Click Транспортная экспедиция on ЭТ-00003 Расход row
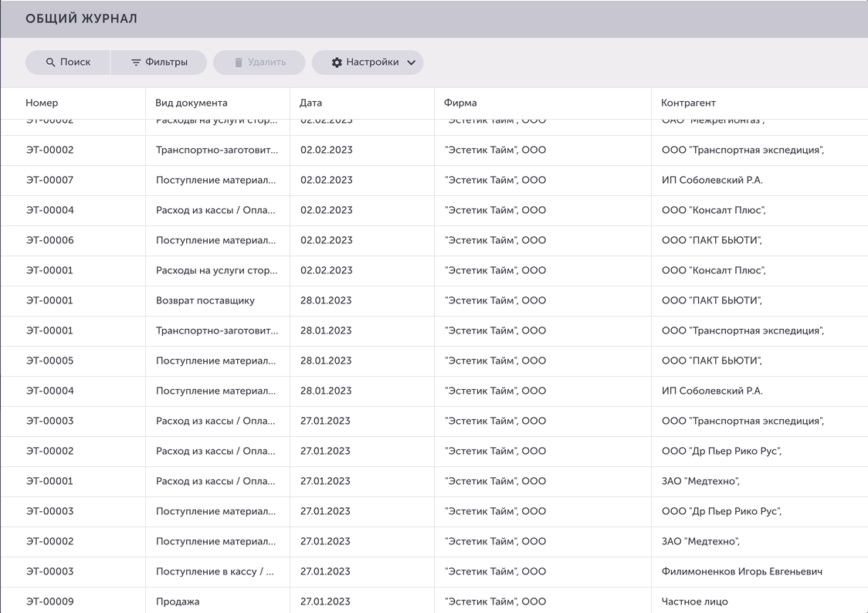 pos(743,421)
